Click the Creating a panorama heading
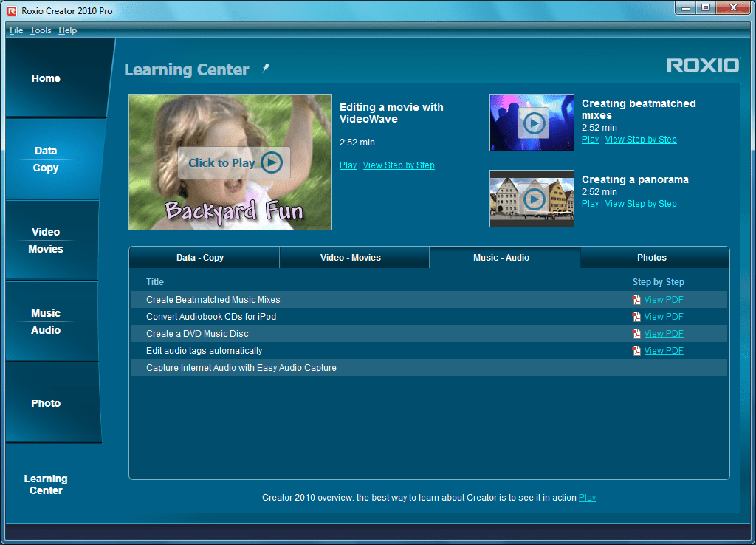756x545 pixels. coord(635,179)
